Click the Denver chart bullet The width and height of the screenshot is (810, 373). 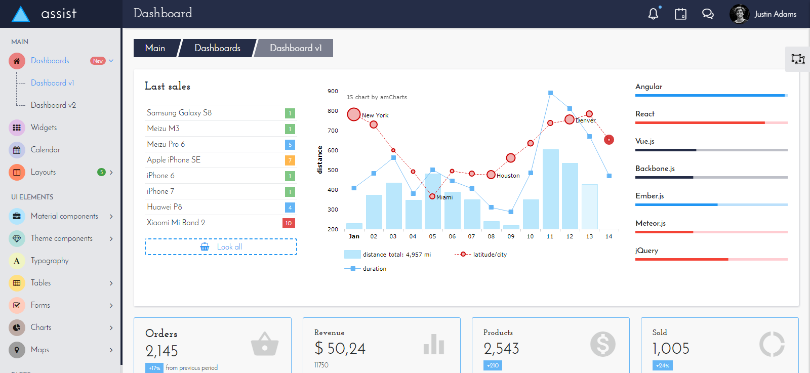(570, 119)
